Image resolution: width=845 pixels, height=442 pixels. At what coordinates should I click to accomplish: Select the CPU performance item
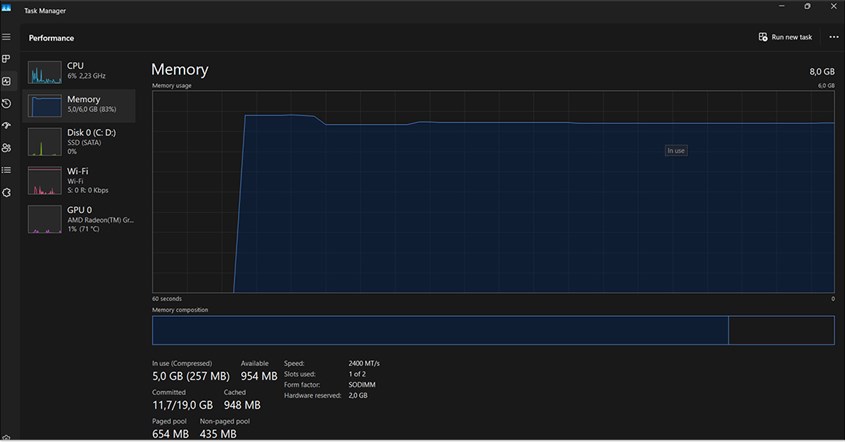(x=80, y=71)
